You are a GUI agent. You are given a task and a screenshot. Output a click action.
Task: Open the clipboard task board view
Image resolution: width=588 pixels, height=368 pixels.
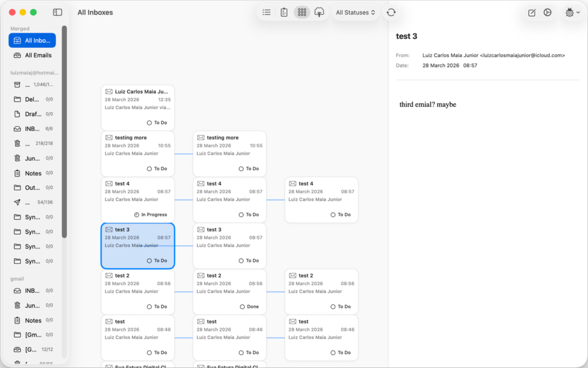click(284, 13)
